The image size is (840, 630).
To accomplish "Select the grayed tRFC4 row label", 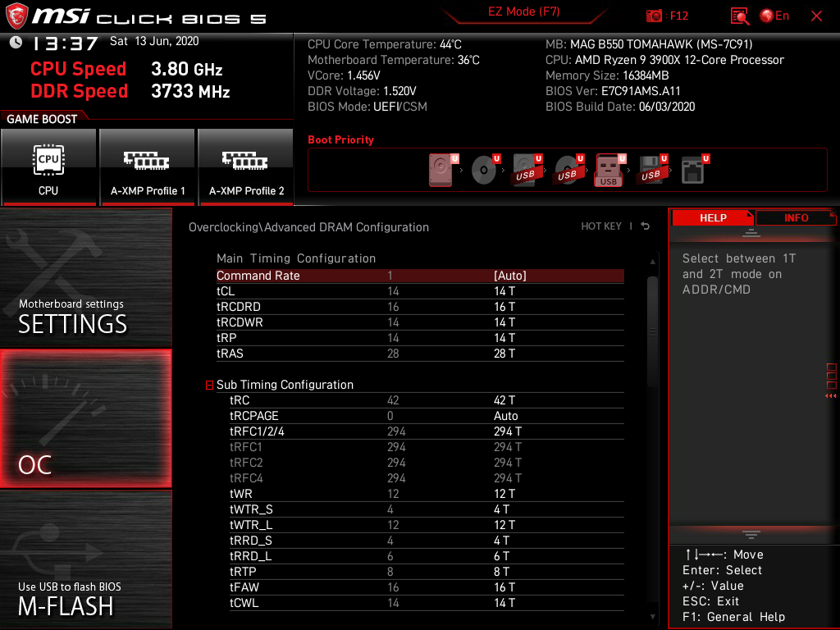I will pos(246,478).
